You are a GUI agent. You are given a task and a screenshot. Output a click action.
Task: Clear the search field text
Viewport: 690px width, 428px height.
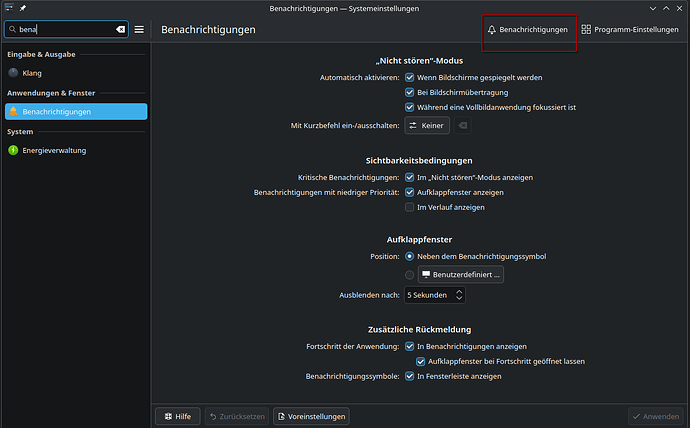click(120, 30)
